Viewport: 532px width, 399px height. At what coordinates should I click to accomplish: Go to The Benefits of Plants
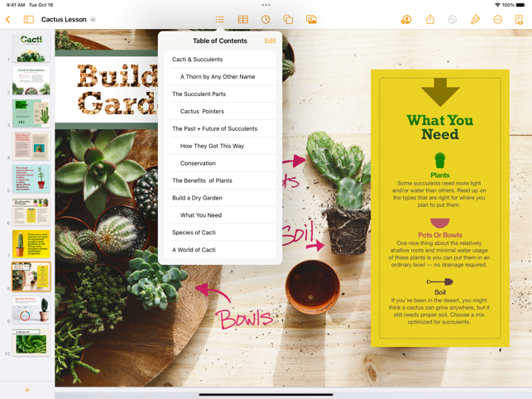pos(220,180)
